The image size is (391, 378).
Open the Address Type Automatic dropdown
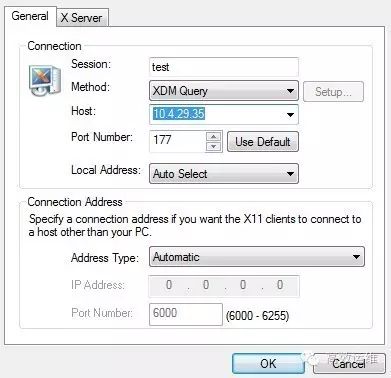(x=257, y=257)
